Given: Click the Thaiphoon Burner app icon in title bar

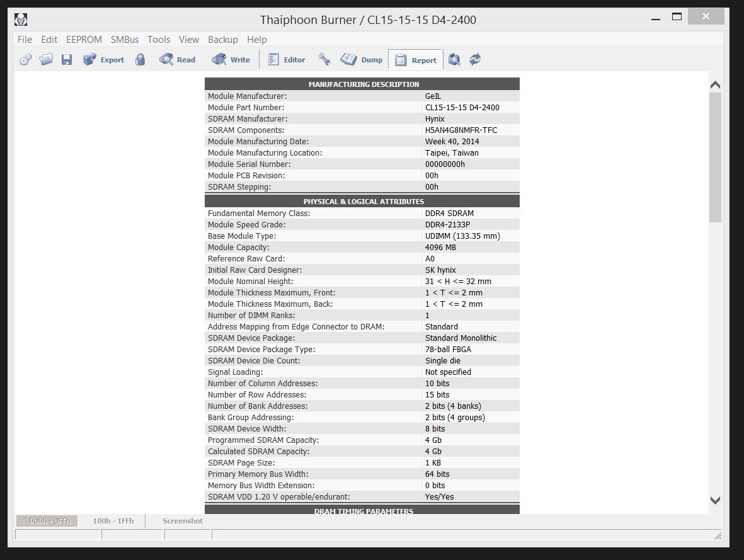Looking at the screenshot, I should click(x=21, y=20).
